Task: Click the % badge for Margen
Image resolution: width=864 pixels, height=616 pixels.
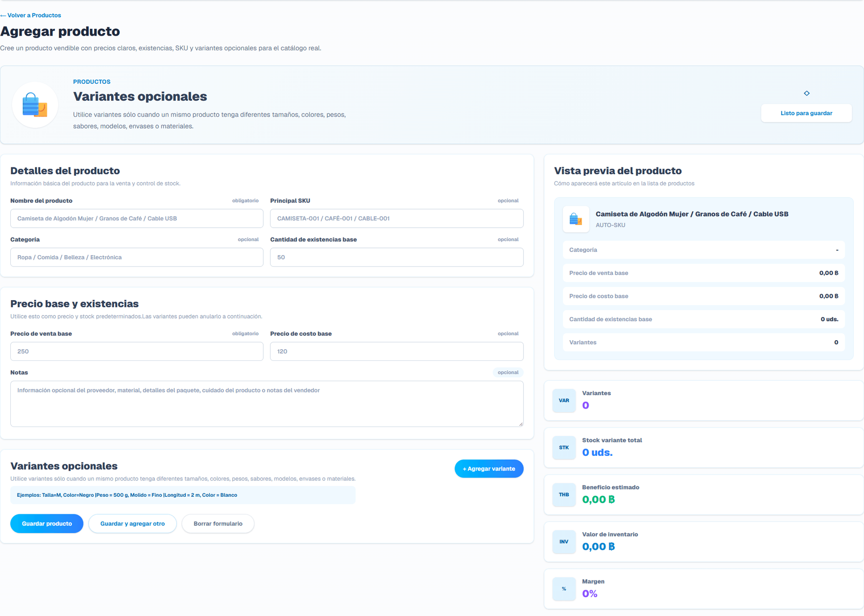Action: coord(564,589)
